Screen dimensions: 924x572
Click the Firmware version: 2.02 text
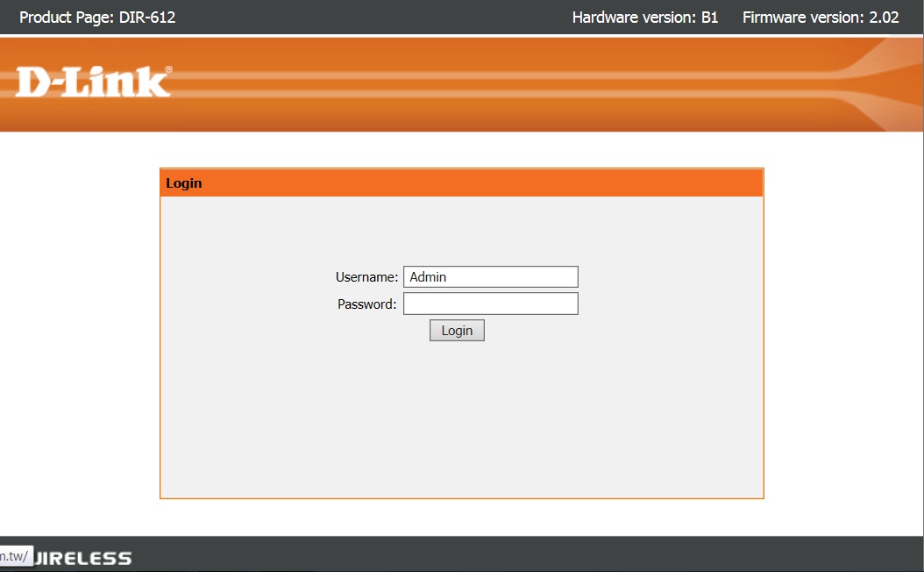pos(821,17)
